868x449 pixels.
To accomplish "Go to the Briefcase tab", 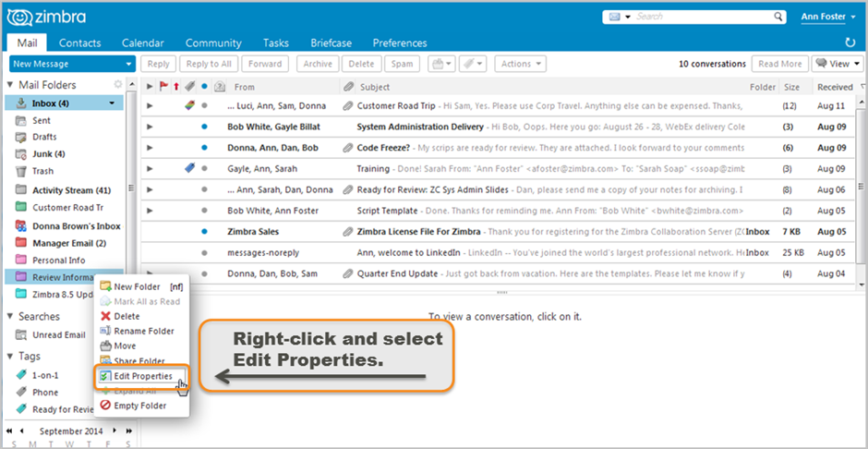I will [331, 42].
